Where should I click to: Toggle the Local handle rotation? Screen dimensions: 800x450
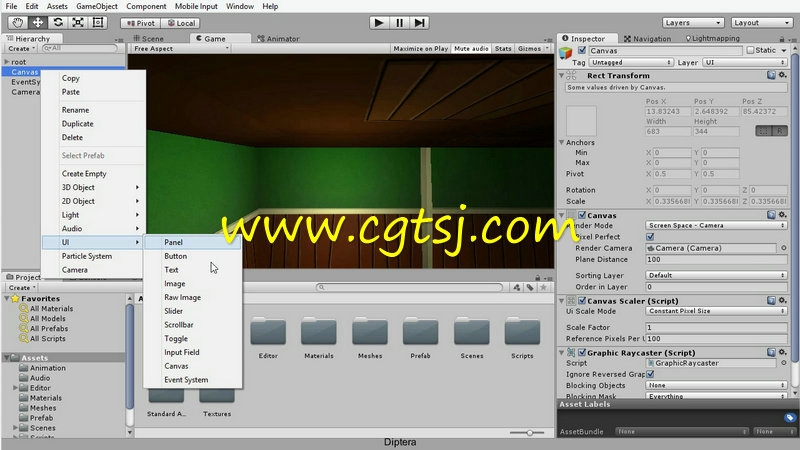(x=181, y=23)
